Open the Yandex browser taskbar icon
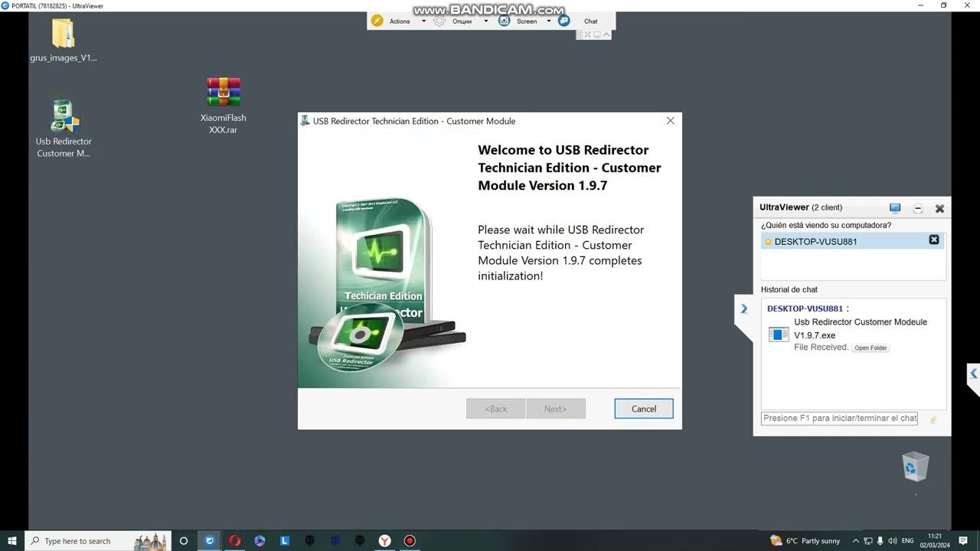 click(384, 541)
